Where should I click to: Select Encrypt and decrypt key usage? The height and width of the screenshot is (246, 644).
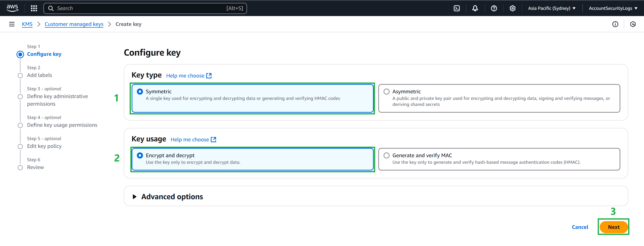pyautogui.click(x=140, y=155)
